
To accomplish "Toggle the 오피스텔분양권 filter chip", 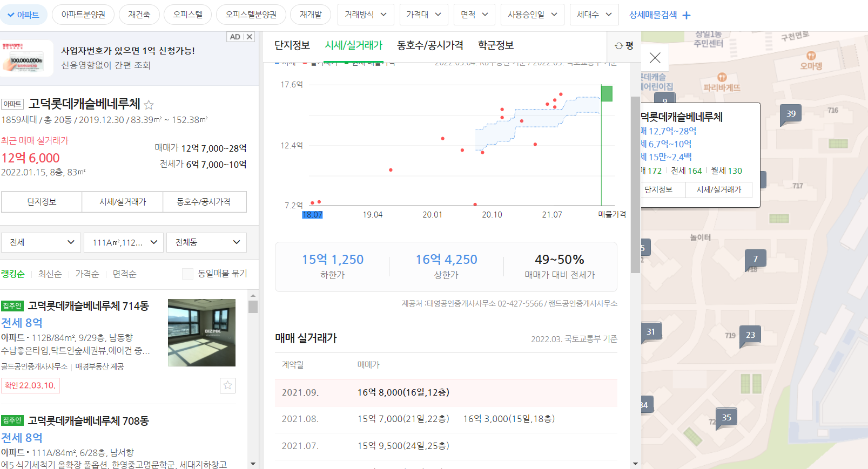I will coord(251,15).
